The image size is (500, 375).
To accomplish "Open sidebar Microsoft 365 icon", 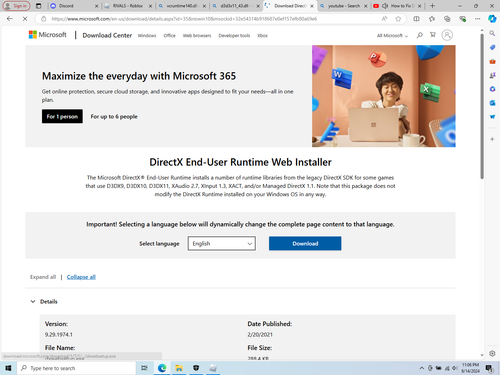I will pyautogui.click(x=492, y=89).
